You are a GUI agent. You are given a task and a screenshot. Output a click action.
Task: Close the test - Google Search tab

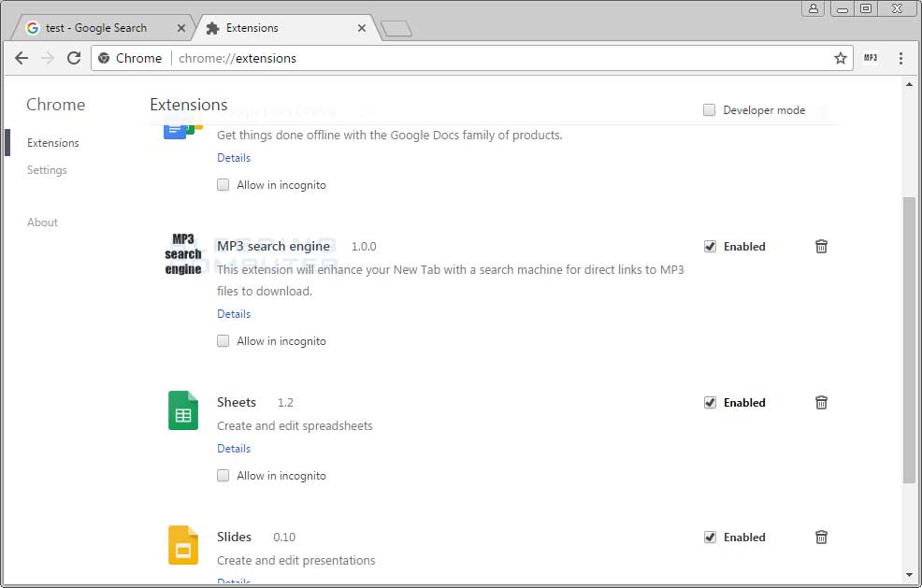tap(181, 28)
